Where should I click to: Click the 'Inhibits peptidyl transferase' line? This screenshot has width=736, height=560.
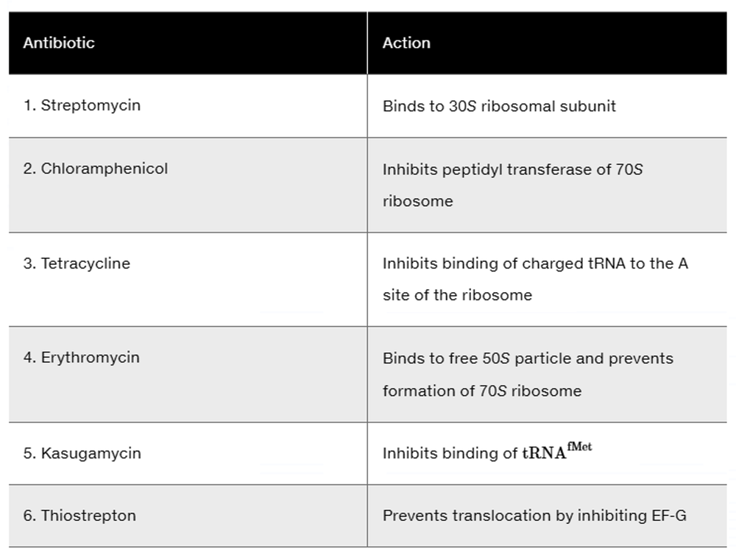click(512, 170)
